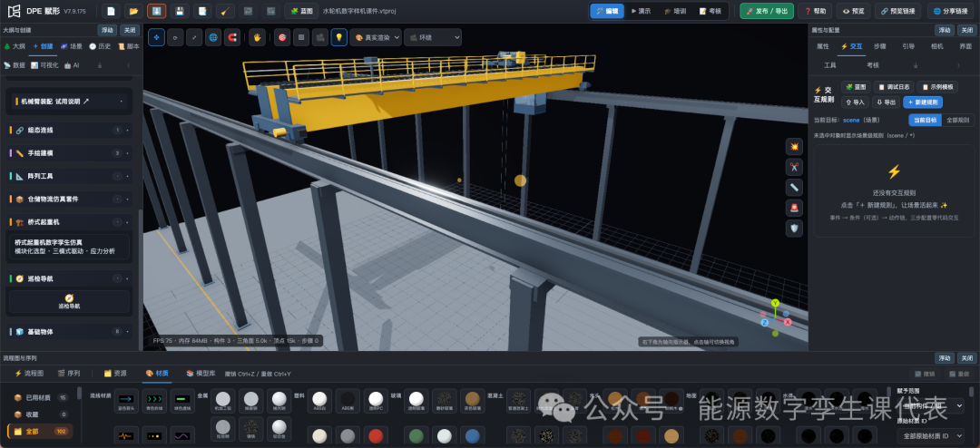Viewport: 980px width, 448px height.
Task: Toggle the lightbulb lighting button
Action: point(338,37)
